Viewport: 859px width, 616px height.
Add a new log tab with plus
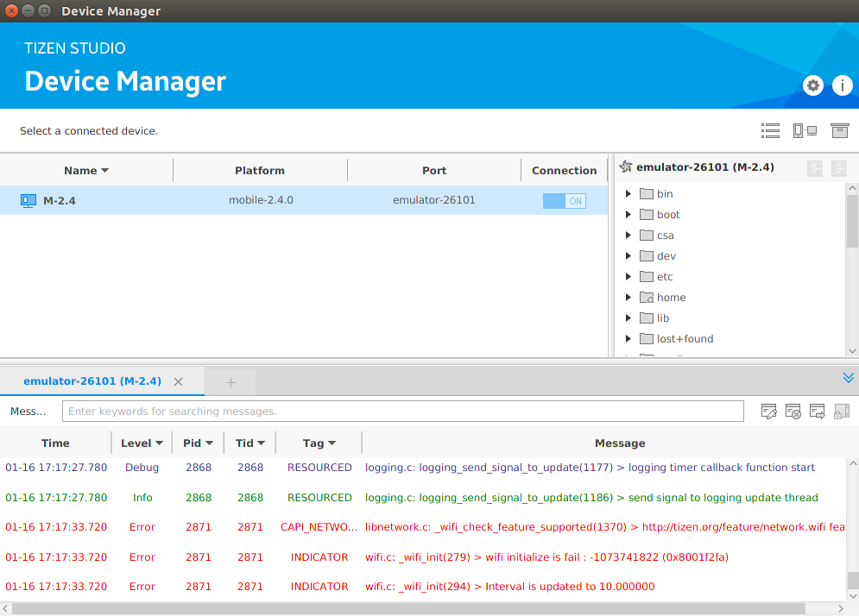click(231, 382)
